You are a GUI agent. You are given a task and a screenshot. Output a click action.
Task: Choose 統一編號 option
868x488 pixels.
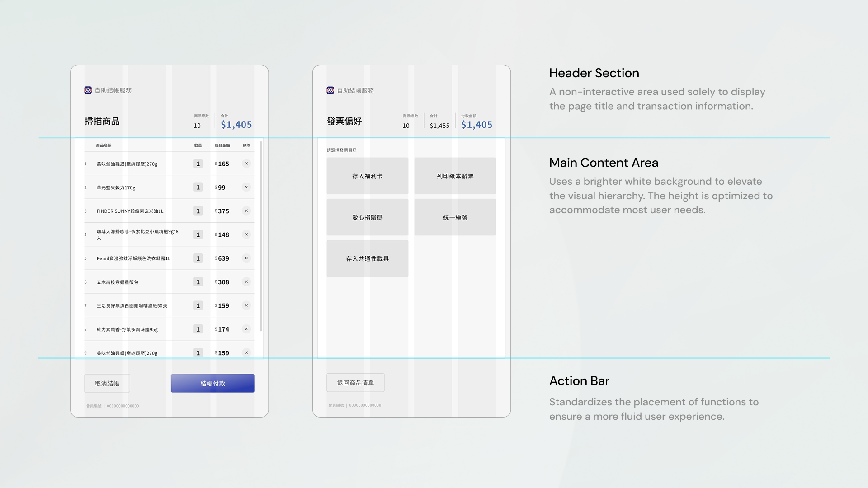coord(455,217)
